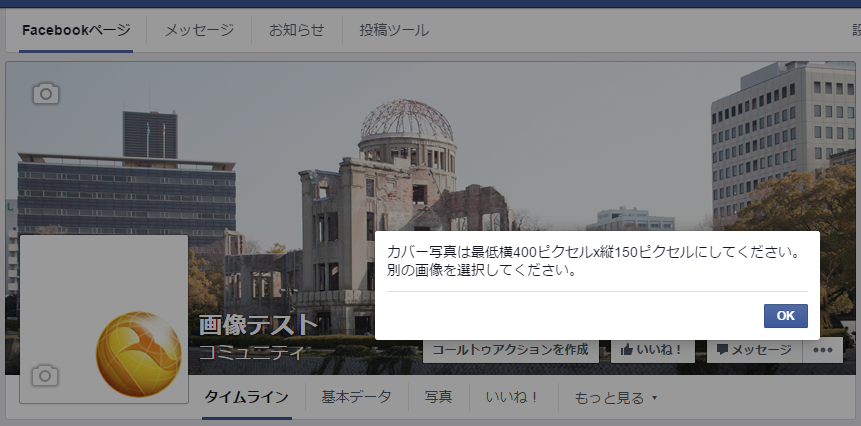
Task: Select the 投稿ツール tab
Action: pos(394,30)
